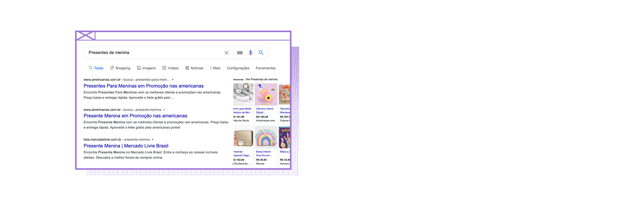Click the crossed box icon at window corner
The width and height of the screenshot is (644, 201).
[x=86, y=36]
